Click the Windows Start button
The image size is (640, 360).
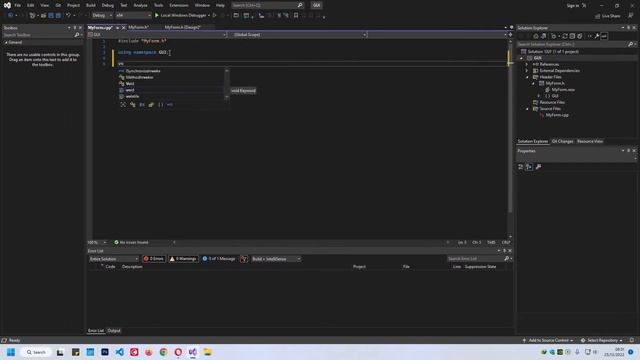tap(11, 352)
